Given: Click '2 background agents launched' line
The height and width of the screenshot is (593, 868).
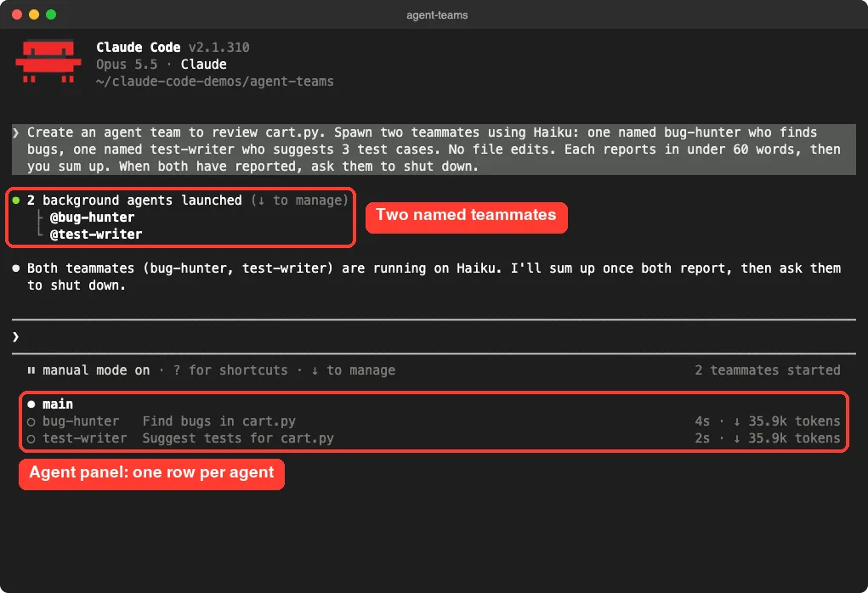Looking at the screenshot, I should click(x=134, y=200).
